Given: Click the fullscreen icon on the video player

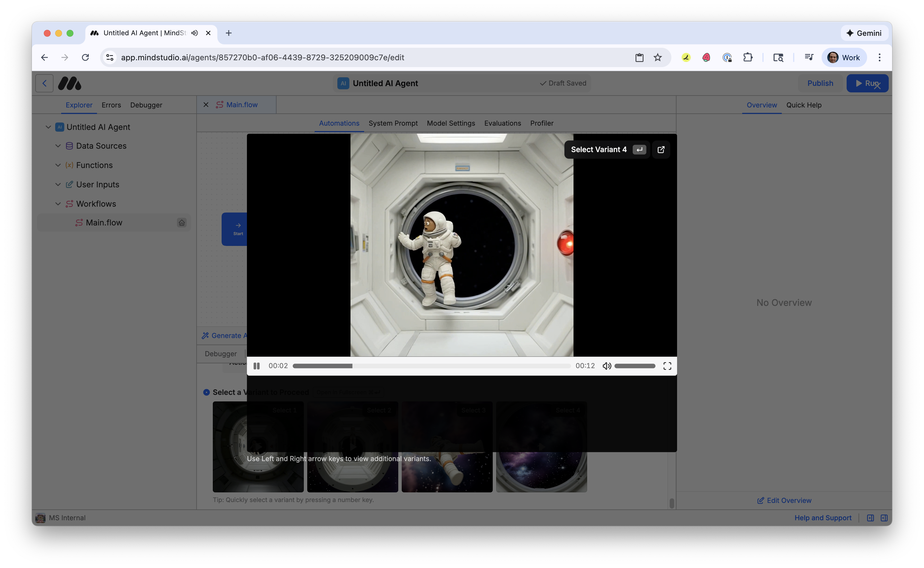Looking at the screenshot, I should [x=667, y=366].
